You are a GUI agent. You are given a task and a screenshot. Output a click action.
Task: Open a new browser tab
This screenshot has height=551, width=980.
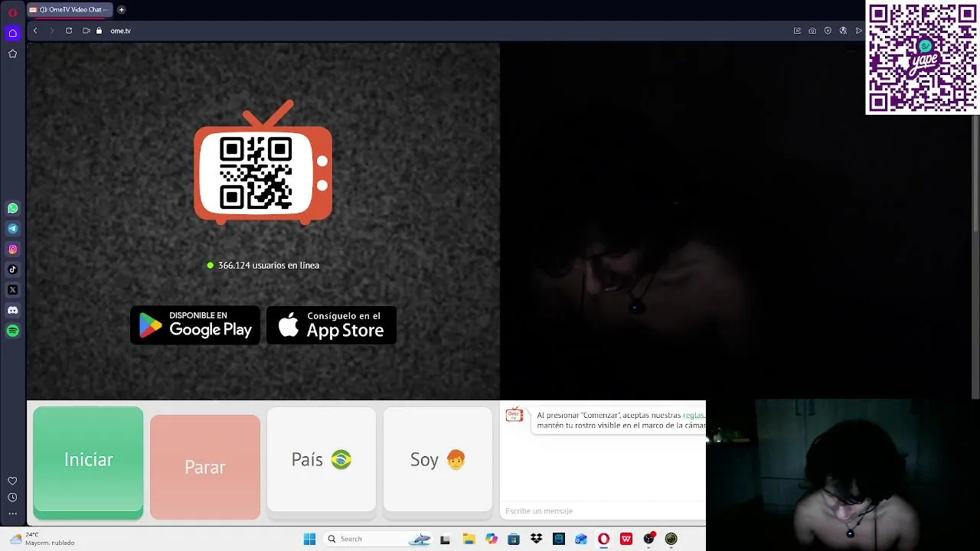[121, 10]
